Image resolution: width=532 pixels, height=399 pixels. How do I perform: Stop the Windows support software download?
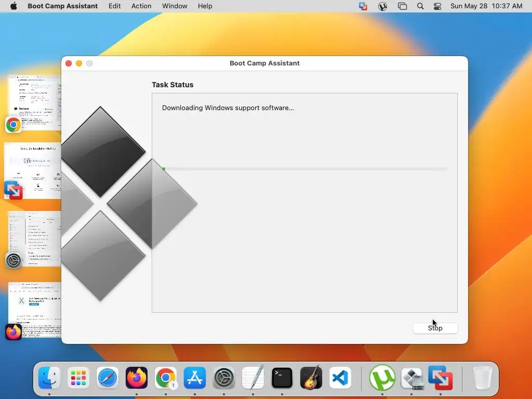435,328
